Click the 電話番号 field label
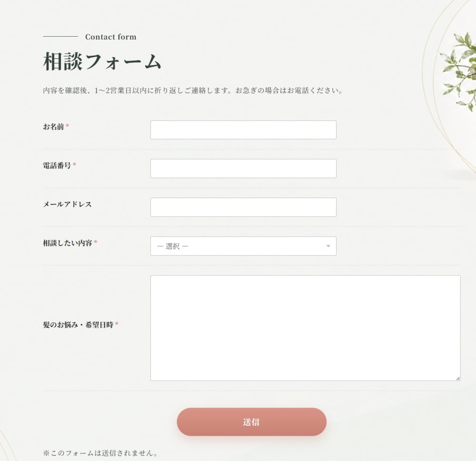Image resolution: width=476 pixels, height=461 pixels. pyautogui.click(x=57, y=165)
